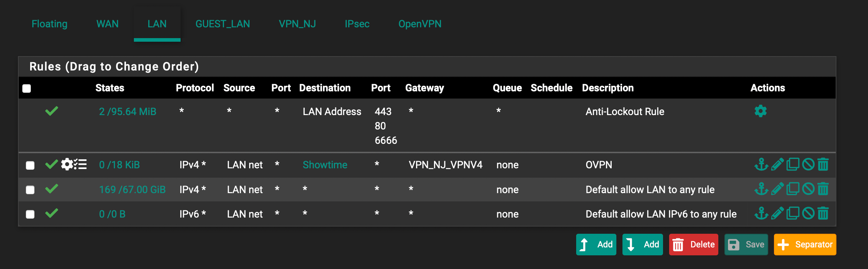Screen dimensions: 868x269
Task: Select the Default allow LAN IPv6 rule checkbox
Action: pyautogui.click(x=30, y=214)
